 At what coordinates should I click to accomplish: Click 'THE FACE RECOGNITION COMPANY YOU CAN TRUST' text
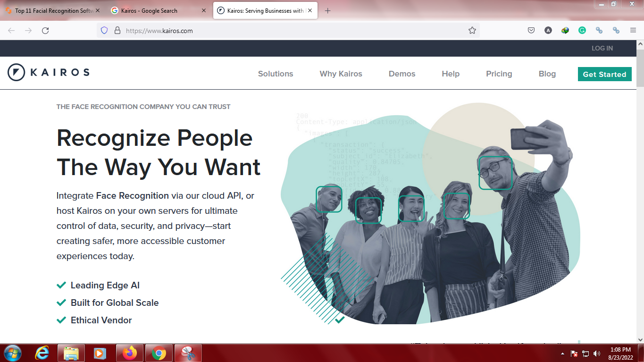(x=143, y=107)
